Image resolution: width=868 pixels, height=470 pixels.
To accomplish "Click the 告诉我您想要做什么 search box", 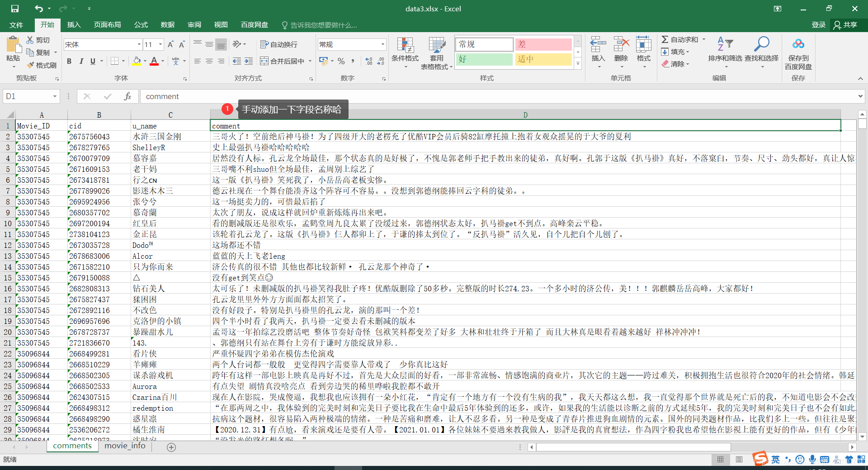I will 320,25.
